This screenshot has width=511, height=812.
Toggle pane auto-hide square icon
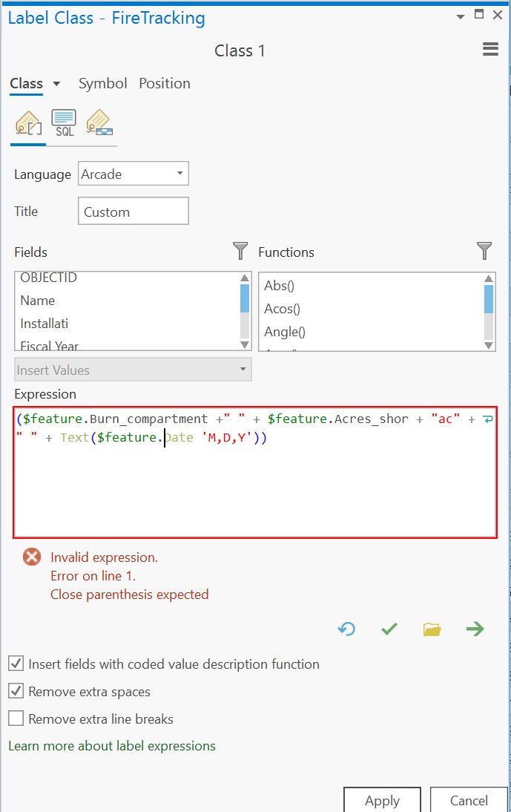point(479,15)
